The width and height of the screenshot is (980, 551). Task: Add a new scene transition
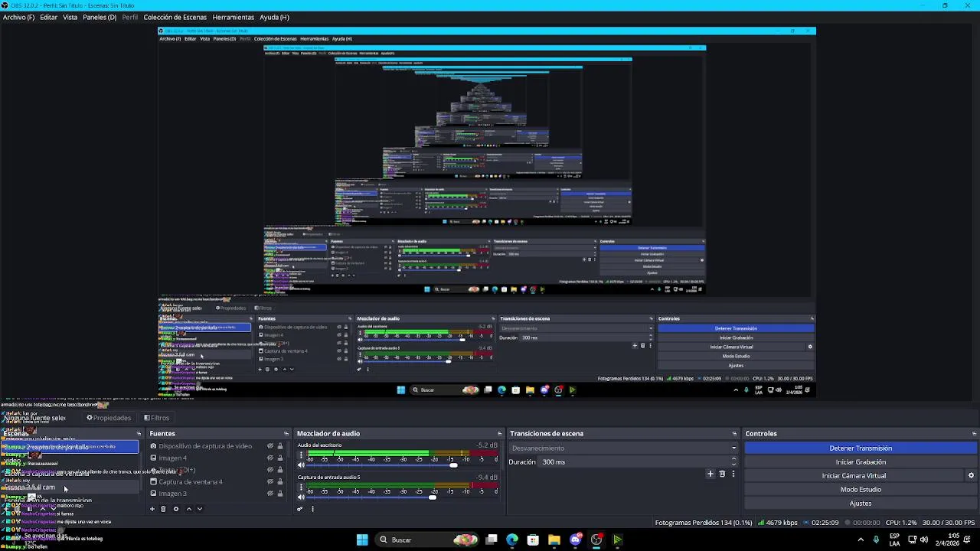click(710, 474)
